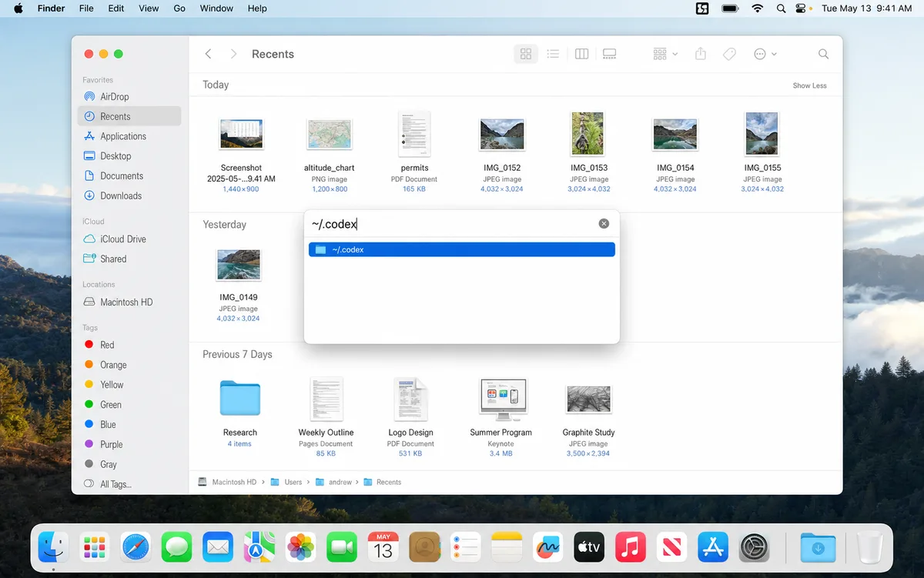Screen dimensions: 924x578
Task: Open the More actions ellipsis dropdown
Action: [x=765, y=54]
